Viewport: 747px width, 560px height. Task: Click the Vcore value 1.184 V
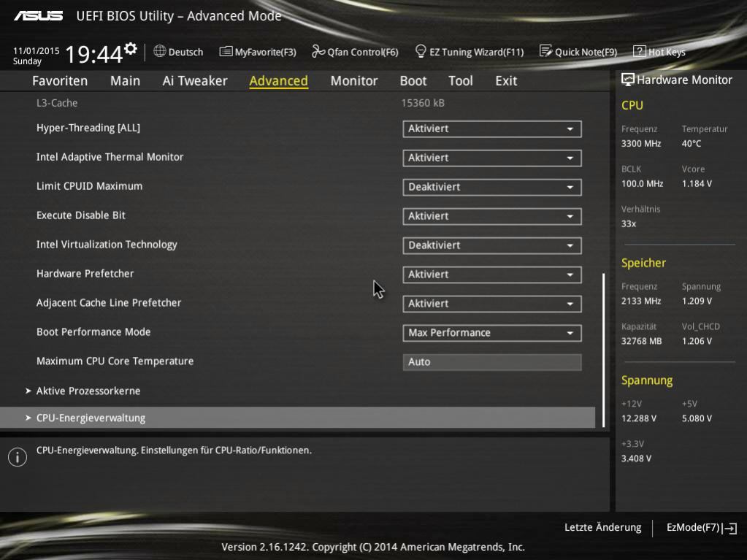(x=697, y=183)
